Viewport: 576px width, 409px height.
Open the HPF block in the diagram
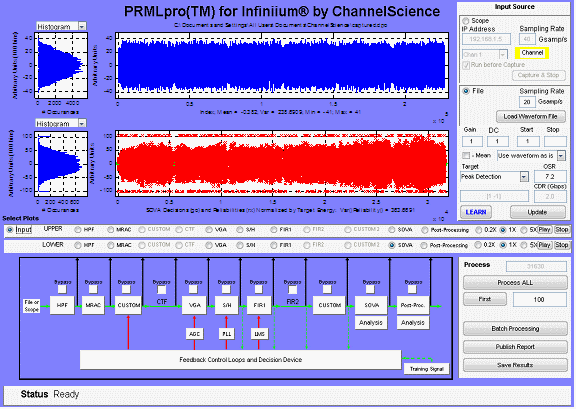click(62, 305)
